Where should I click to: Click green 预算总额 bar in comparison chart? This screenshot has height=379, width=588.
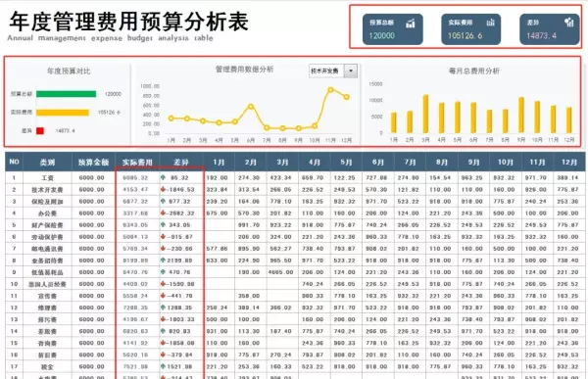pyautogui.click(x=66, y=94)
